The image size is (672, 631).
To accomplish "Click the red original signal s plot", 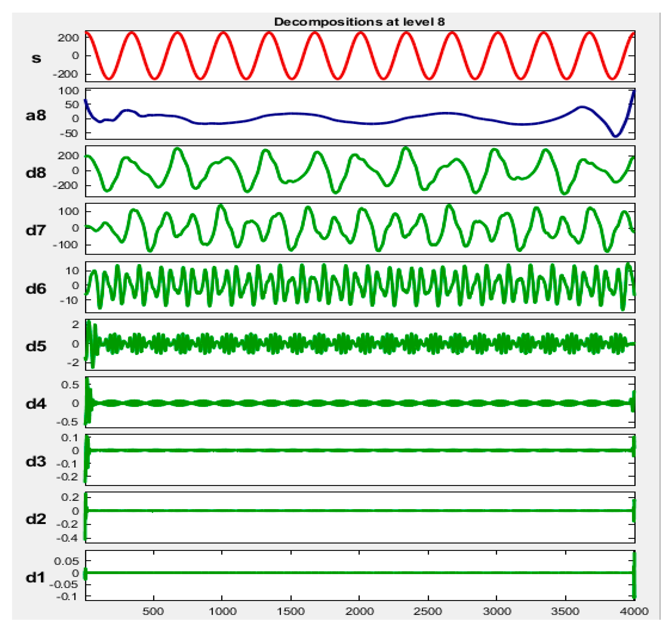I will point(360,56).
